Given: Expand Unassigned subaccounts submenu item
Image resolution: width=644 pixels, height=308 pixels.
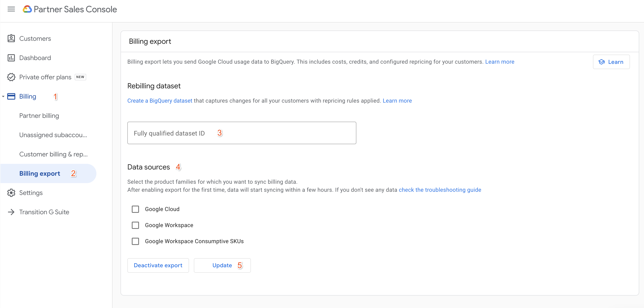Looking at the screenshot, I should [53, 135].
